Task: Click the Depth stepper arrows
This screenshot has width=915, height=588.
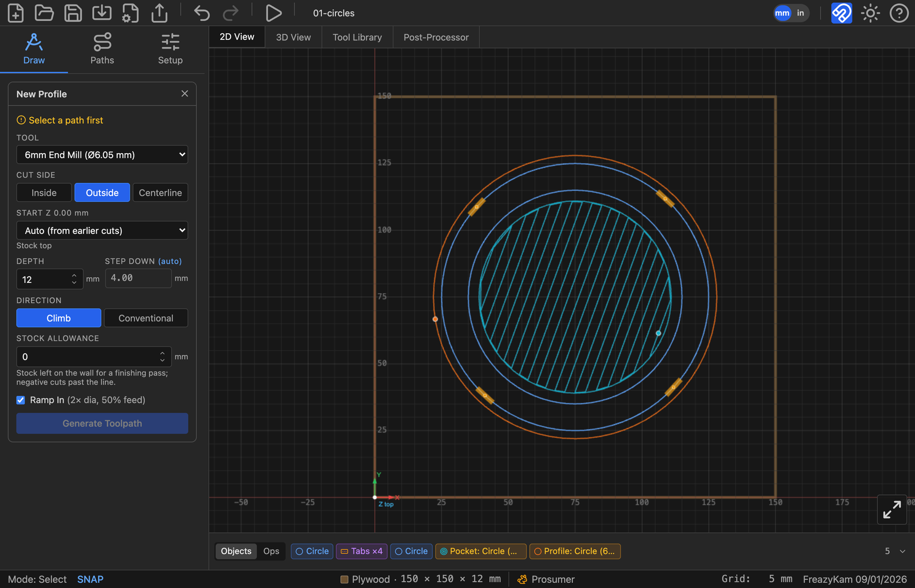Action: coord(74,279)
